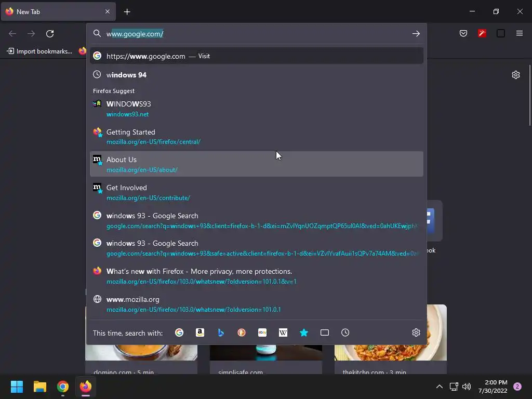Open the Get Involved mozilla.org suggestion
Viewport: 532px width, 399px height.
click(257, 192)
